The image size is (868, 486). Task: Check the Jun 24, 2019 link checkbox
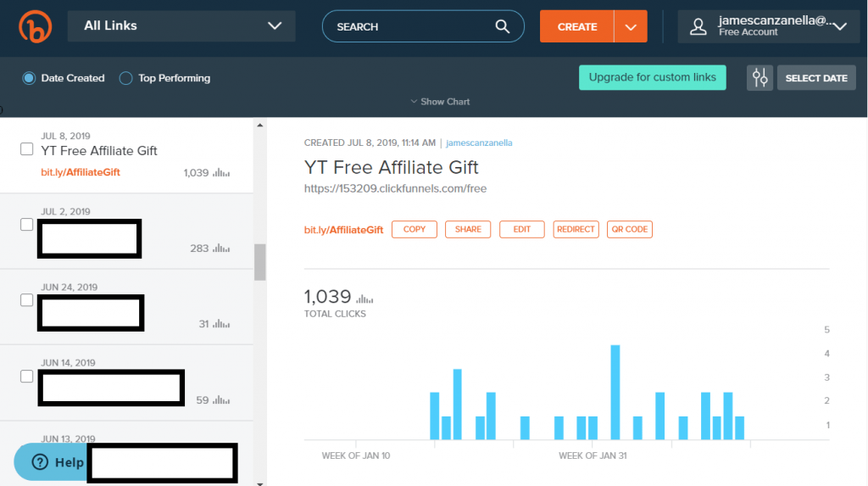[26, 300]
